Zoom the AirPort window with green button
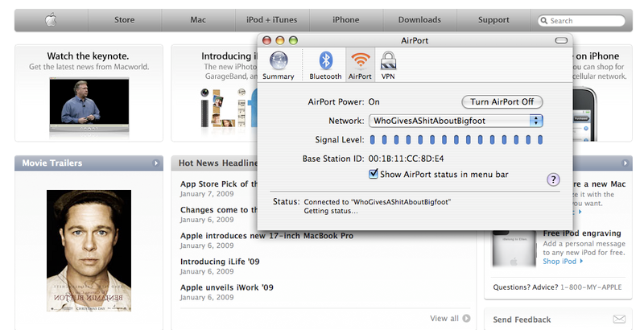Viewport: 644px width, 330px height. pos(293,40)
